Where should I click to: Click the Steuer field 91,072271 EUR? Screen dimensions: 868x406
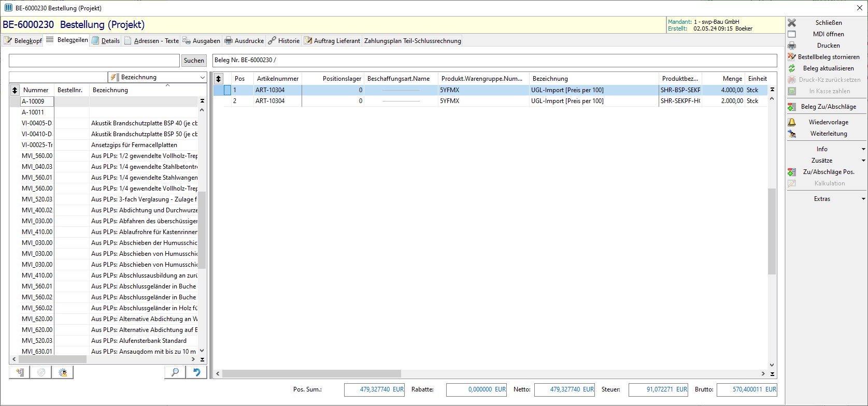click(x=658, y=389)
